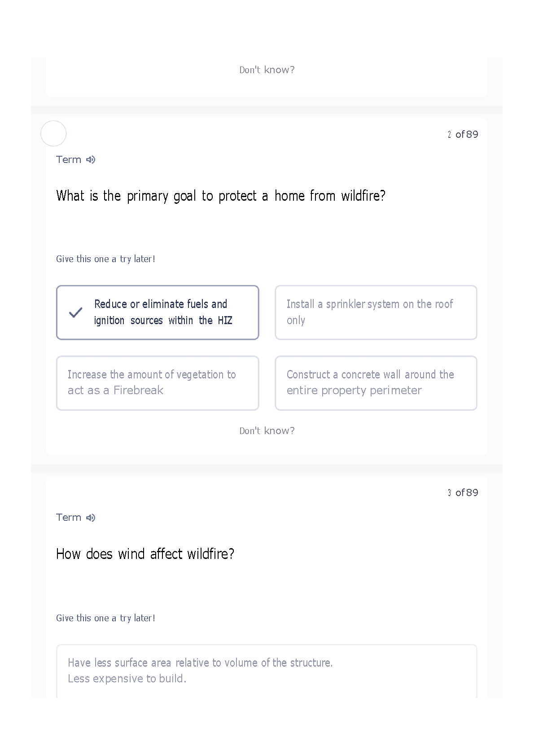Choose 'Have less surface area relative to volume' answer
Screen dimensions: 534x756
click(267, 671)
